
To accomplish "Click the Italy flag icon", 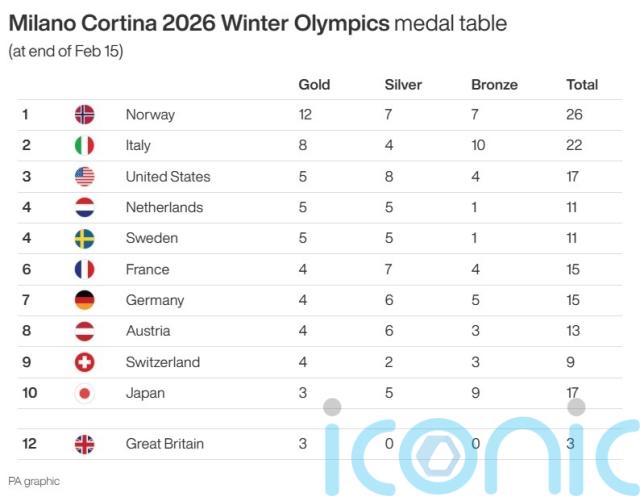I will 84,146.
